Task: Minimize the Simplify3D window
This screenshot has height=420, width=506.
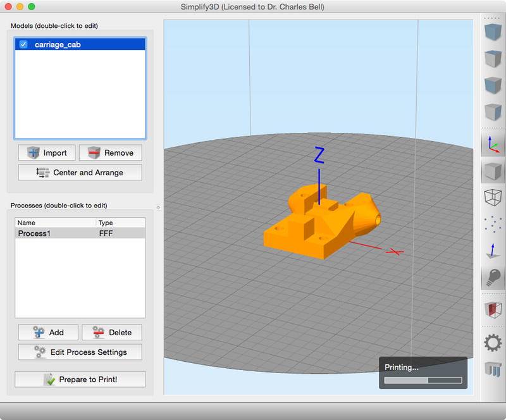Action: point(20,6)
